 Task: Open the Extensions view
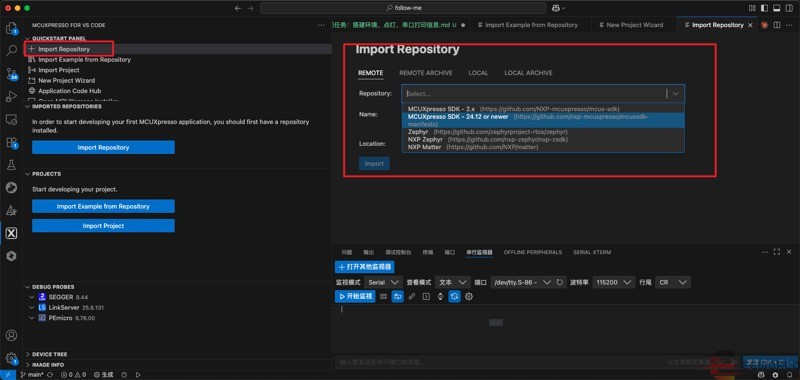coord(11,142)
